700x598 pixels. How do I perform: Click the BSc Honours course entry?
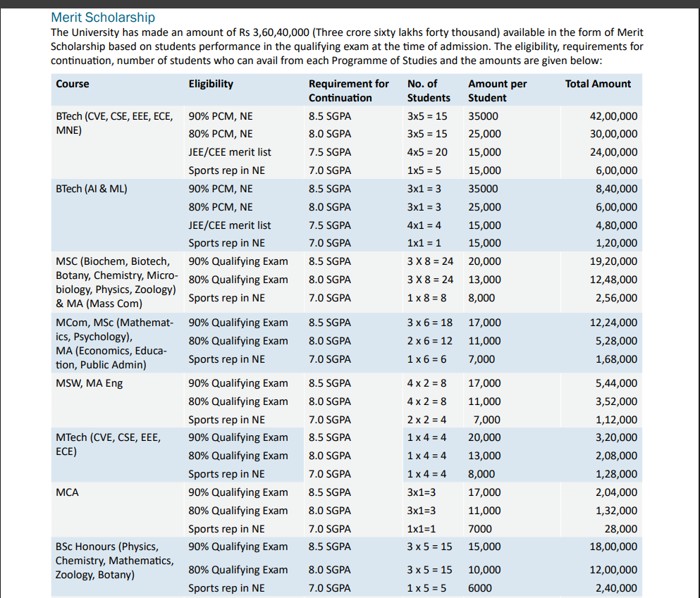[x=114, y=561]
